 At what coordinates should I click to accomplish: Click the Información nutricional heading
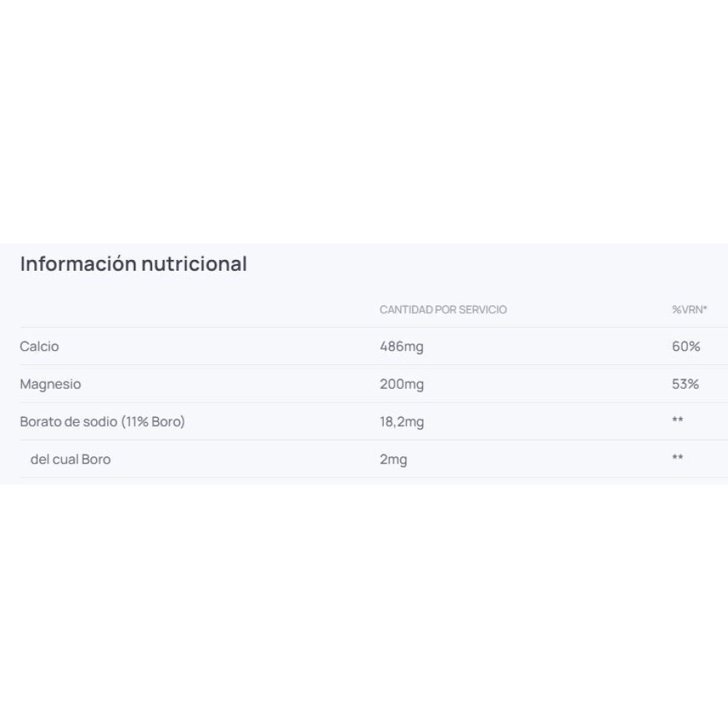pyautogui.click(x=133, y=264)
